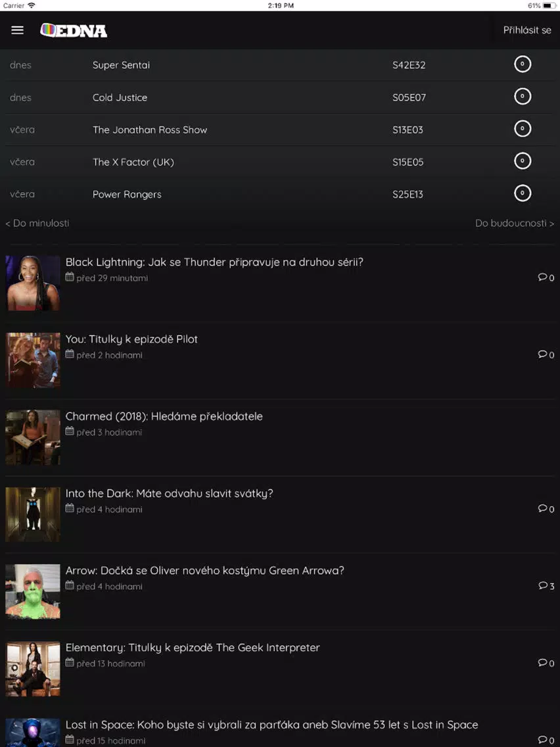Select episode code S42E32
560x747 pixels.
pos(409,65)
